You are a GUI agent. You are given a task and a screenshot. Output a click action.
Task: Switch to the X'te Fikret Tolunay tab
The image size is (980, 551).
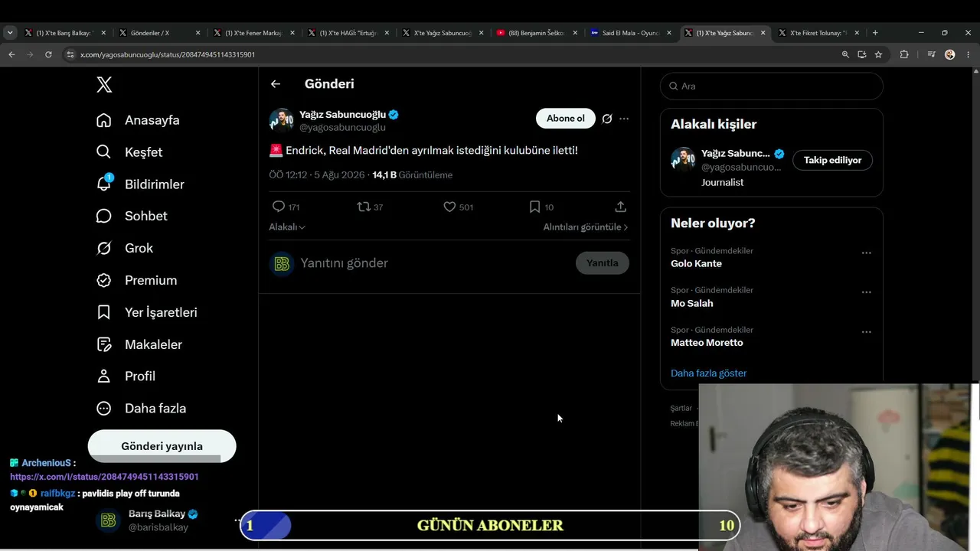(818, 33)
